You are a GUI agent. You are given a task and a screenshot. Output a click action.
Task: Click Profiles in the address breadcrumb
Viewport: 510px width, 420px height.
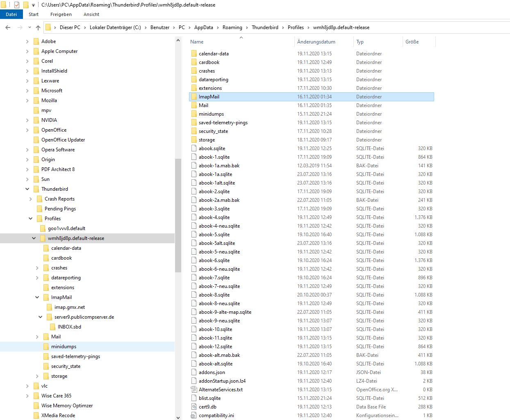pyautogui.click(x=296, y=27)
